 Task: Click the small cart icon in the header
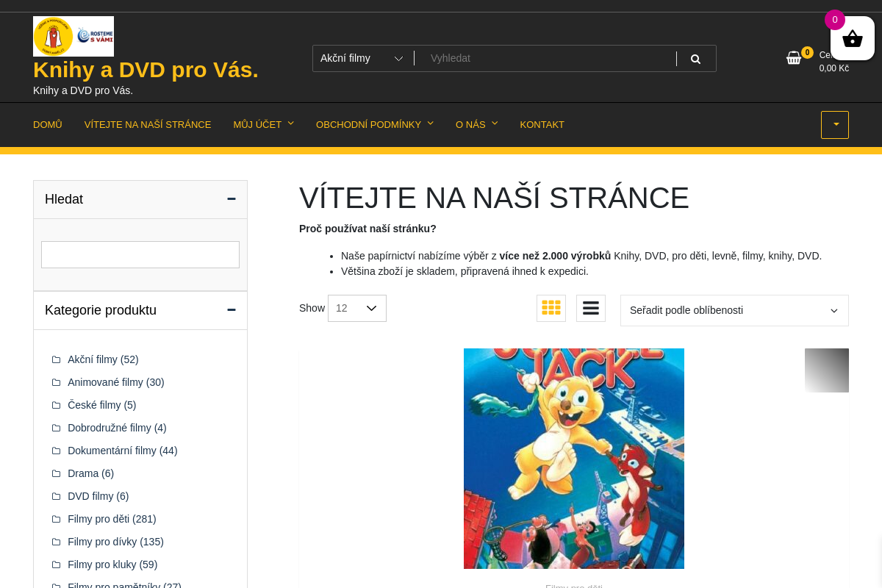click(x=795, y=57)
